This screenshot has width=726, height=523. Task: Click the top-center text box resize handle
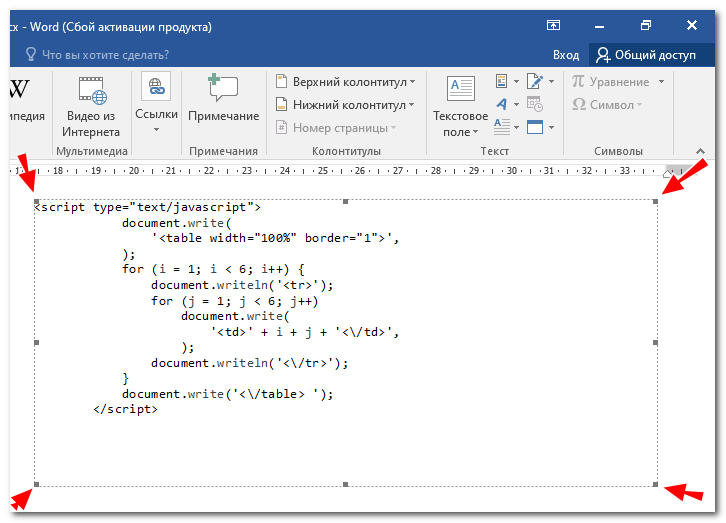[345, 201]
